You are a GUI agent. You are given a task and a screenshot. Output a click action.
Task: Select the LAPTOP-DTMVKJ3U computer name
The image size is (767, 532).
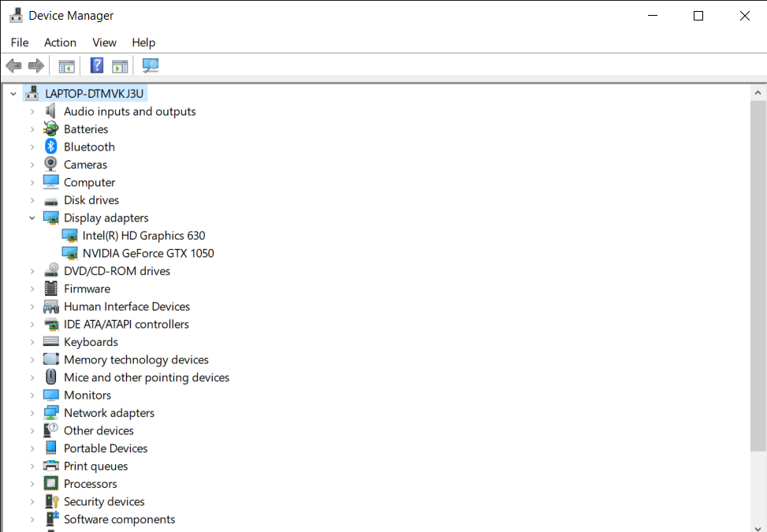click(95, 93)
